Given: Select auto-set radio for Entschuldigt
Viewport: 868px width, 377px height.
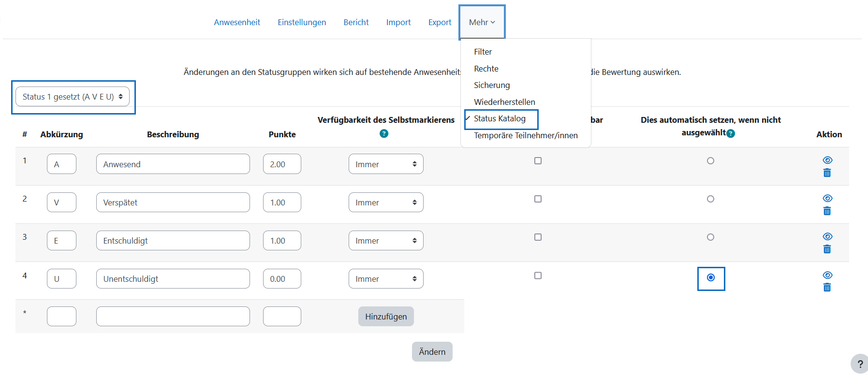Looking at the screenshot, I should (x=710, y=237).
